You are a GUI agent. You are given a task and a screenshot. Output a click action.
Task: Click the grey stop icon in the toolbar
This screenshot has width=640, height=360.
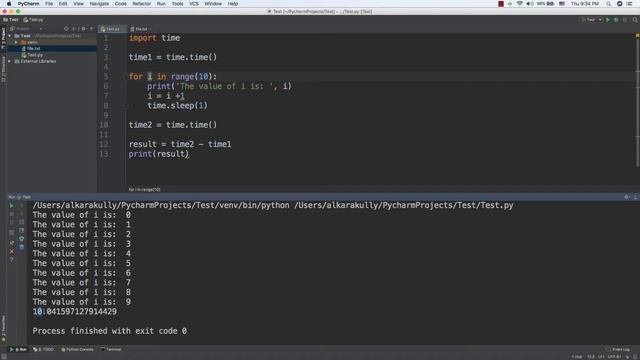pyautogui.click(x=624, y=20)
